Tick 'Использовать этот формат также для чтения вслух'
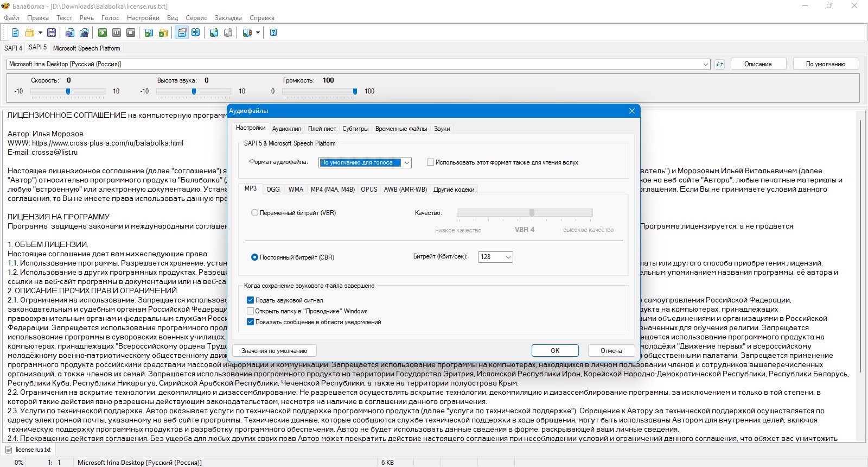 point(430,162)
